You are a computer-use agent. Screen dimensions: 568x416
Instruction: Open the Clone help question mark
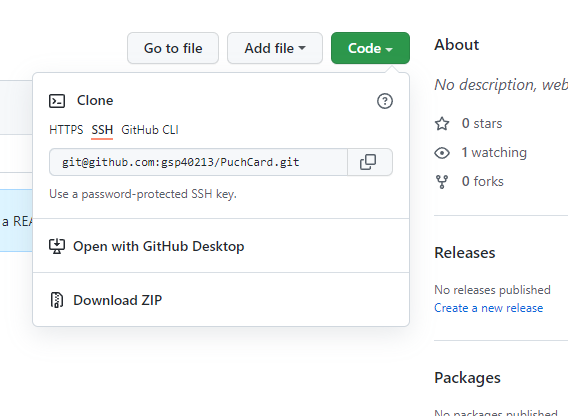(x=385, y=101)
